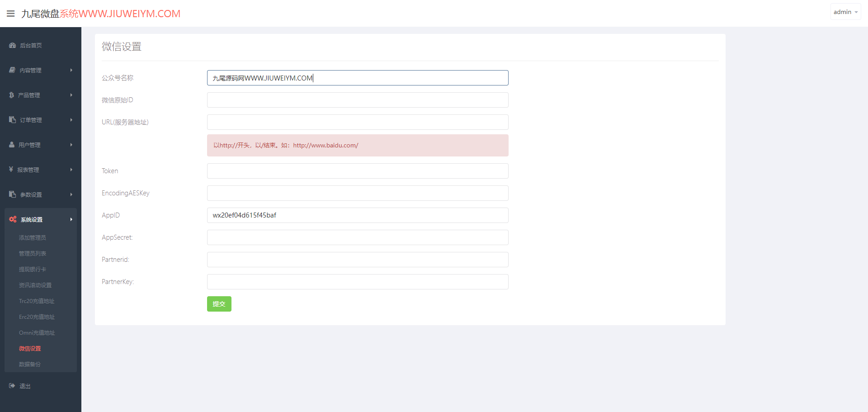Click the paste icon beside 参数设置
Viewport: 868px width, 412px height.
point(13,194)
